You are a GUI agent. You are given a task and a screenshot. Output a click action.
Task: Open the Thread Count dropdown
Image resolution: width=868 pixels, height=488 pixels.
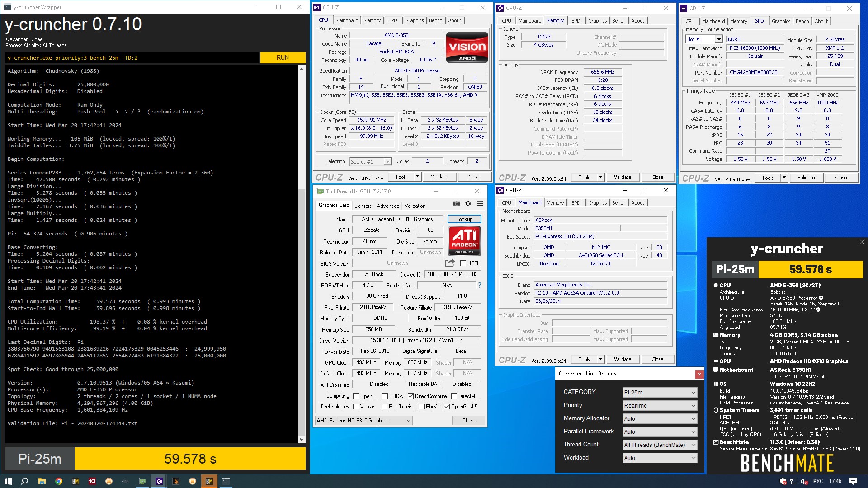(660, 445)
